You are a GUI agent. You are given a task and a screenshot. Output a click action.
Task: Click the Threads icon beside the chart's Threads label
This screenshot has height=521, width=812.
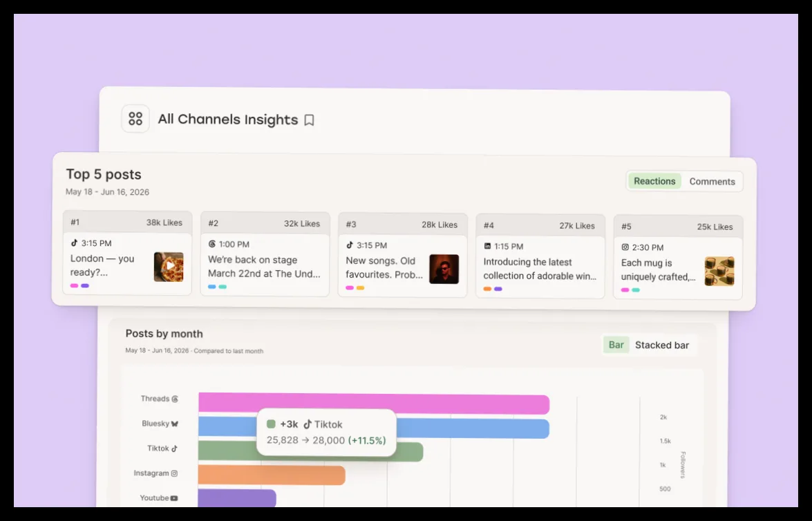[175, 399]
